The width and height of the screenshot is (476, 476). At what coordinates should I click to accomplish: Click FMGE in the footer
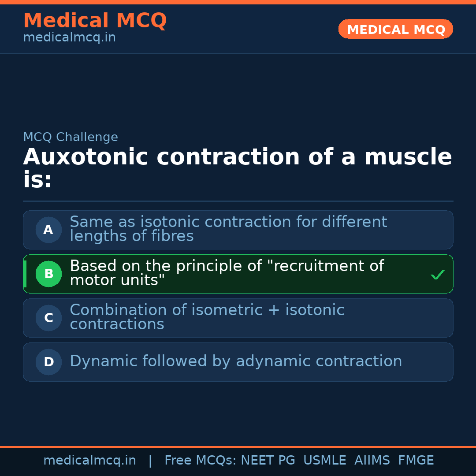416,461
